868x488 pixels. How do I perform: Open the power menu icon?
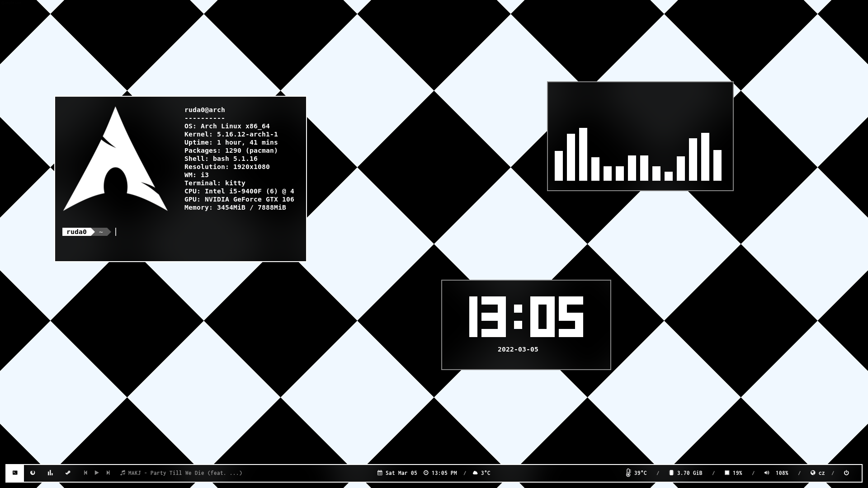tap(846, 473)
